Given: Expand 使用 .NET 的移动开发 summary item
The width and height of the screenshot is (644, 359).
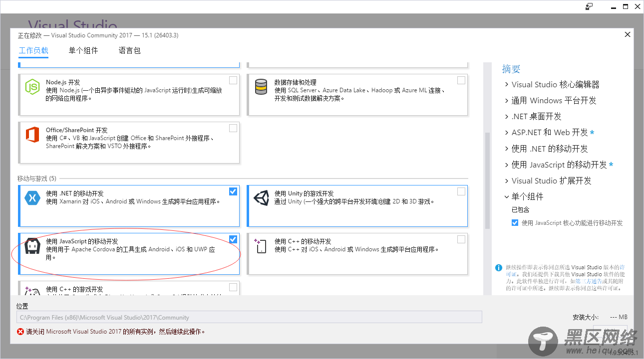Looking at the screenshot, I should [507, 149].
